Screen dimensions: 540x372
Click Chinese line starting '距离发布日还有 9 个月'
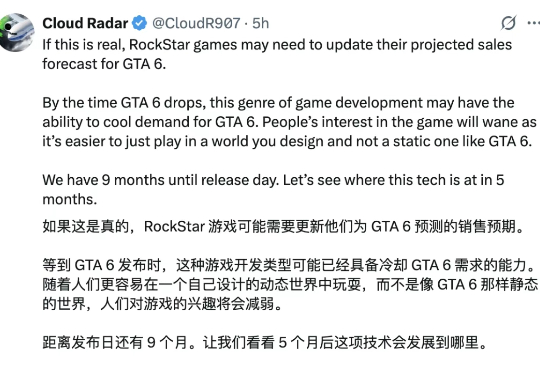(x=264, y=342)
